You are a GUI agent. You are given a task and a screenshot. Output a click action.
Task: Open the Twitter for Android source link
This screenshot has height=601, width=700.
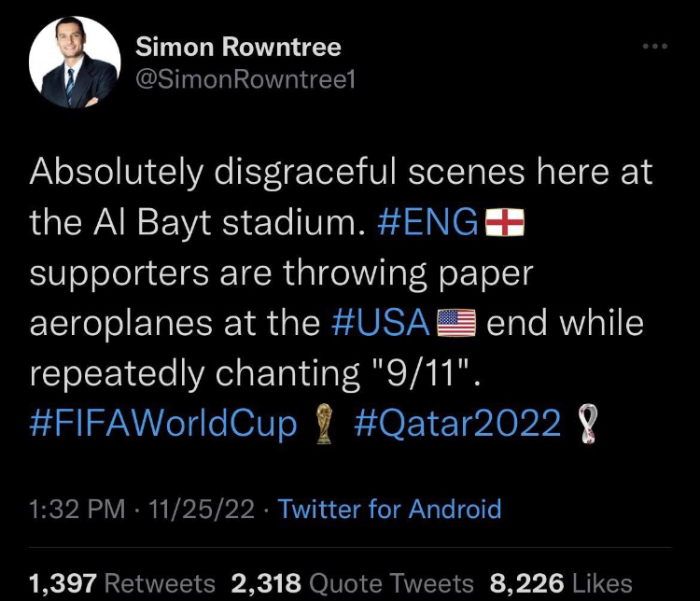pos(389,509)
